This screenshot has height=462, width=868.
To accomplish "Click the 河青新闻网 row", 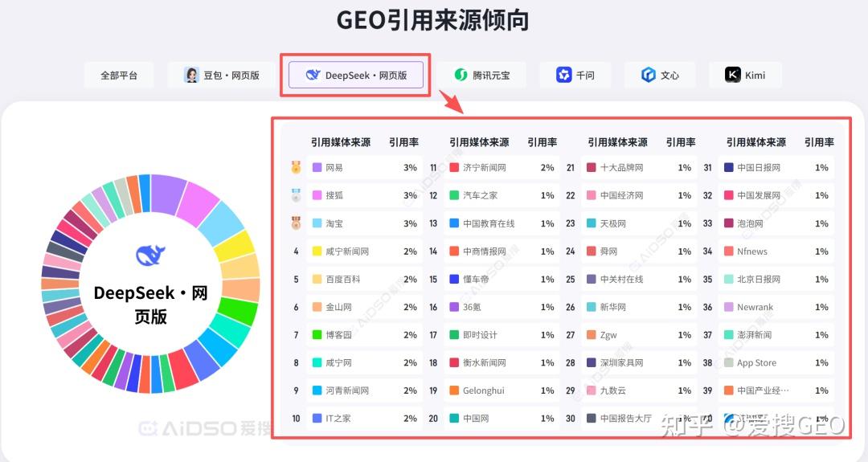I will pyautogui.click(x=365, y=390).
